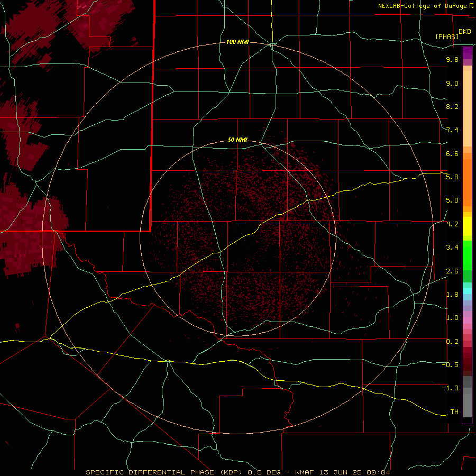Screen dimensions: 476x476
Task: Click the 5.0 scale label
Action: [452, 200]
